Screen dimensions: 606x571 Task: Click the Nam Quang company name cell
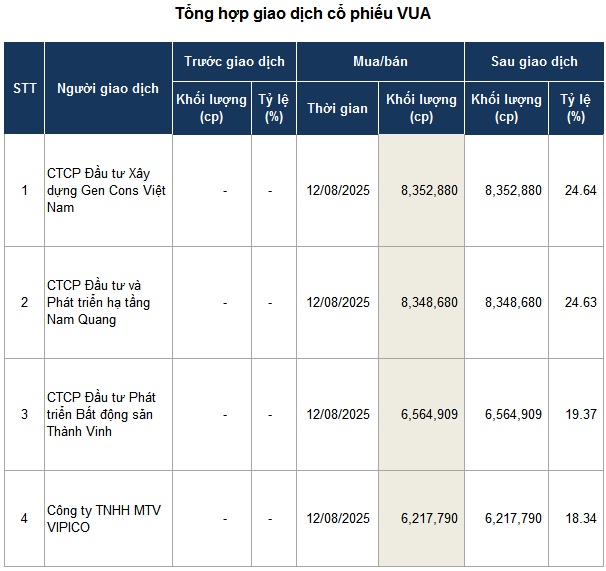[108, 302]
